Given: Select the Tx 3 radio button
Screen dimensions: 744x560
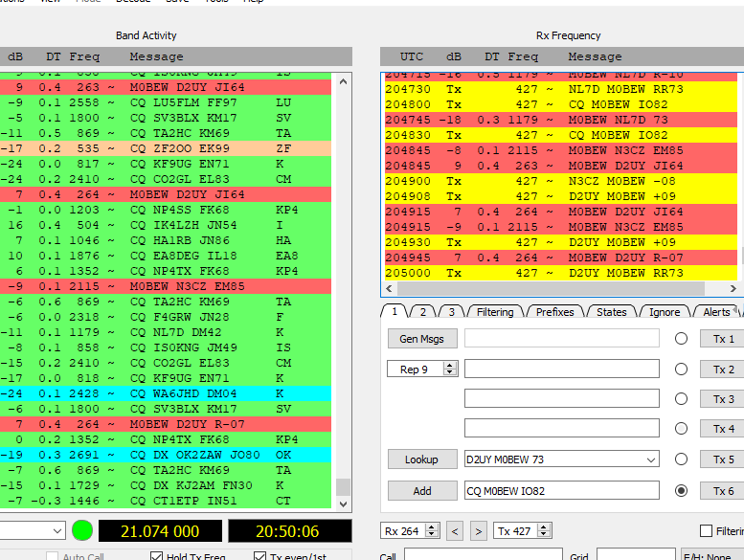Looking at the screenshot, I should (x=681, y=399).
